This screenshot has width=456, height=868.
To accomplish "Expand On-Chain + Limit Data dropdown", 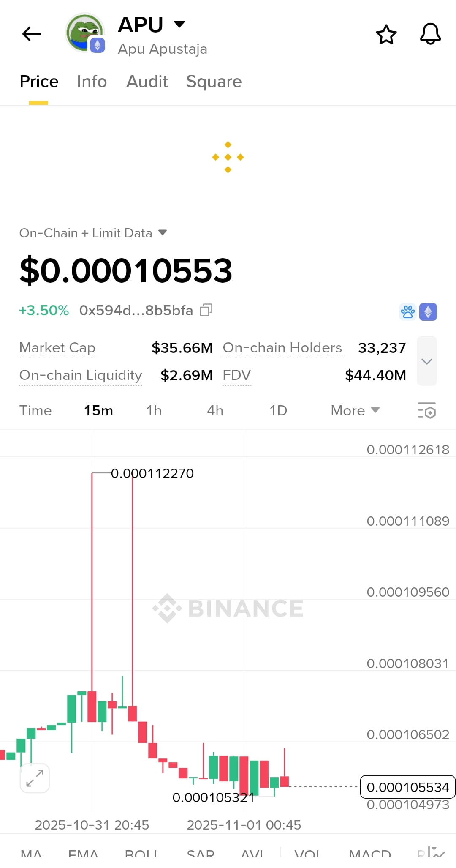I will (93, 233).
